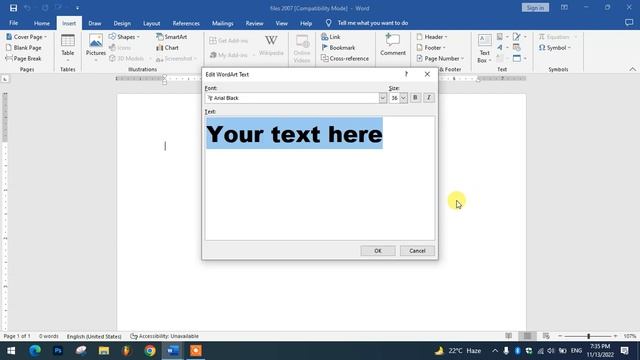Open the Design ribbon tab
This screenshot has width=640, height=360.
tap(122, 23)
